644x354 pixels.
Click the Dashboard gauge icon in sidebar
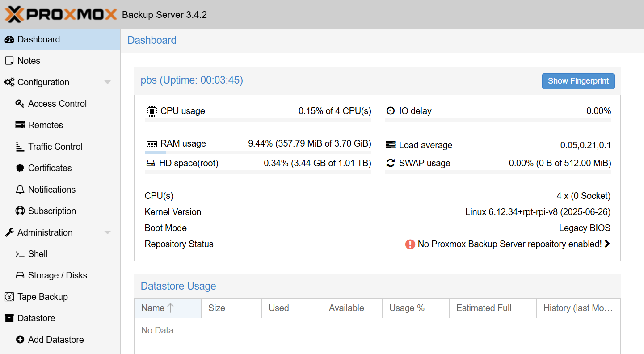pyautogui.click(x=9, y=39)
